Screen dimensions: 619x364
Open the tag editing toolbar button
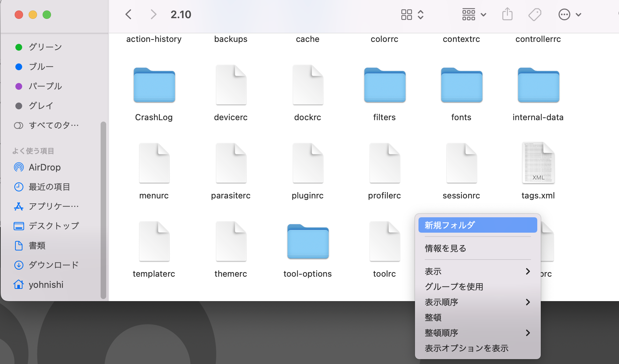point(535,14)
